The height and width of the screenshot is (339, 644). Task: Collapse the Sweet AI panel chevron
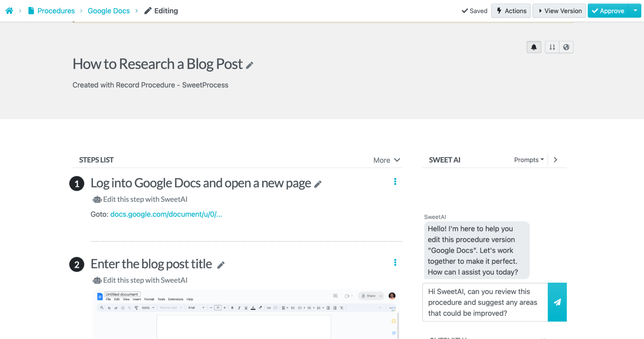pyautogui.click(x=555, y=160)
